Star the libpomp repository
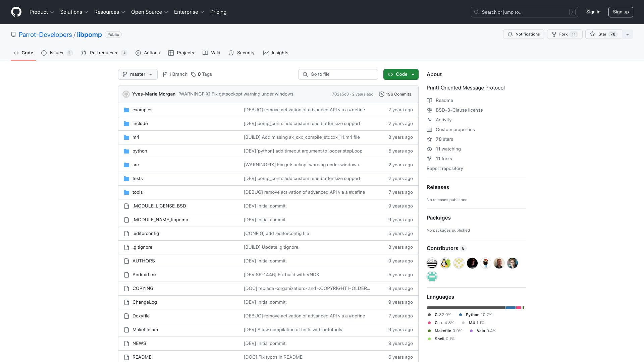 tap(603, 34)
